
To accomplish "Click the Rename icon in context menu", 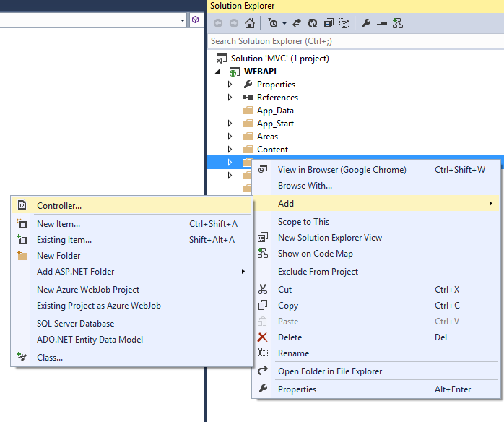I will click(x=263, y=353).
